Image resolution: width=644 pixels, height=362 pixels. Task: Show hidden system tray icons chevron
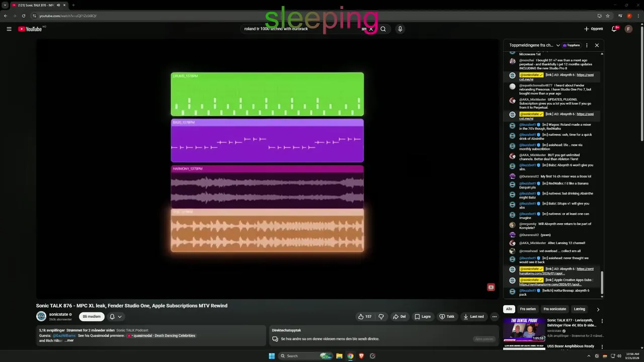(x=588, y=356)
